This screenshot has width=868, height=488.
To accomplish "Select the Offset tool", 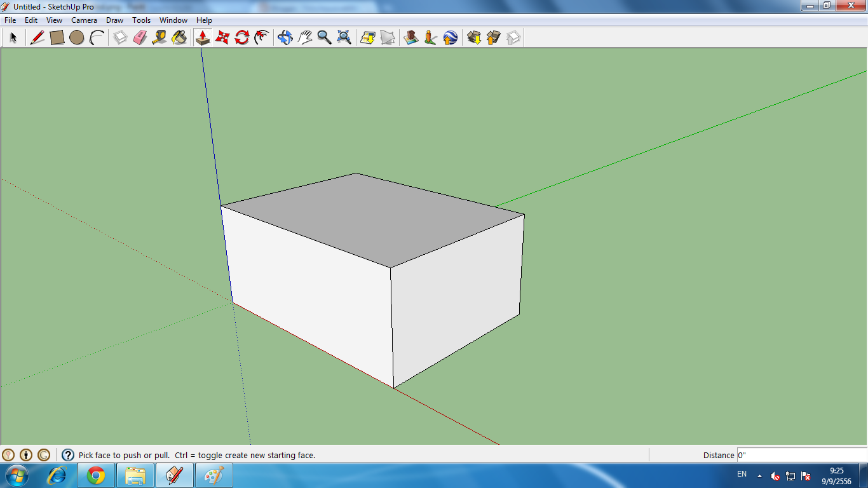I will (261, 37).
